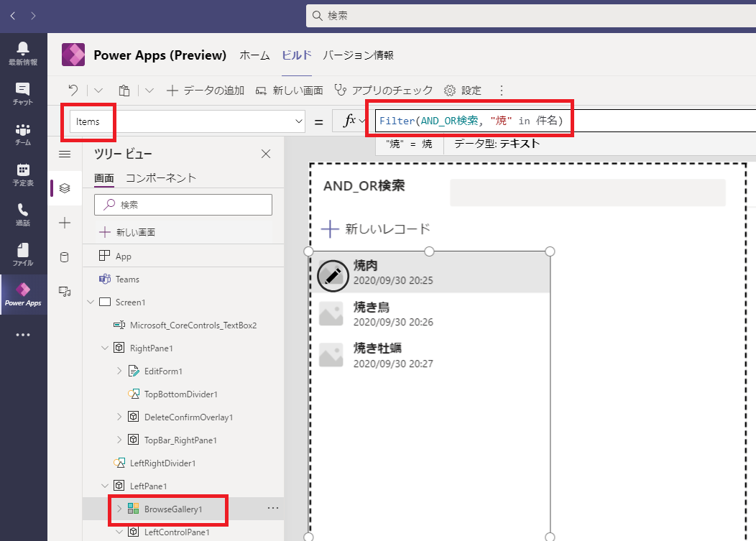This screenshot has width=756, height=541.
Task: Select the コンポーネント tab
Action: point(161,178)
